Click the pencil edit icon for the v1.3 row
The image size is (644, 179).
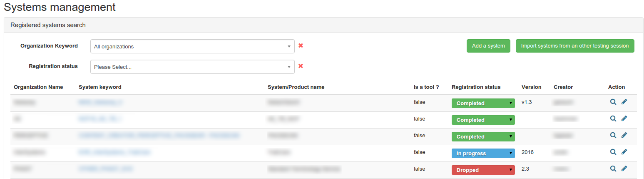(624, 102)
